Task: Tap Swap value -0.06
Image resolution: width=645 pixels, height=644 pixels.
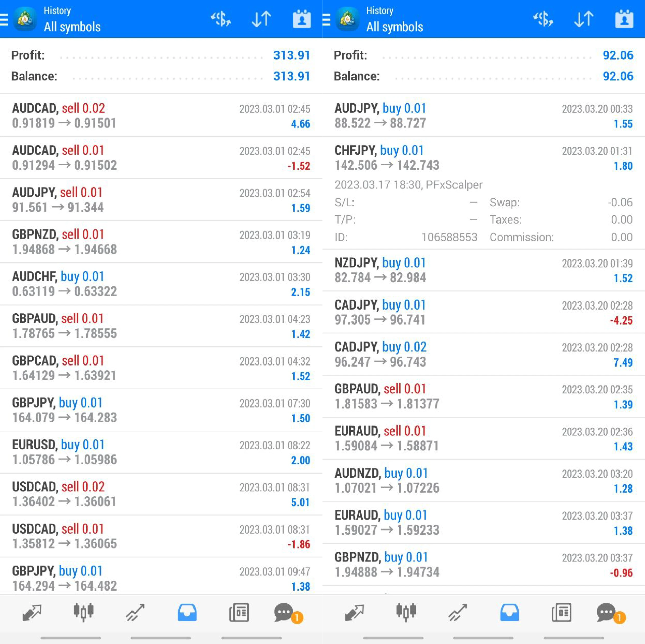Action: pos(620,202)
